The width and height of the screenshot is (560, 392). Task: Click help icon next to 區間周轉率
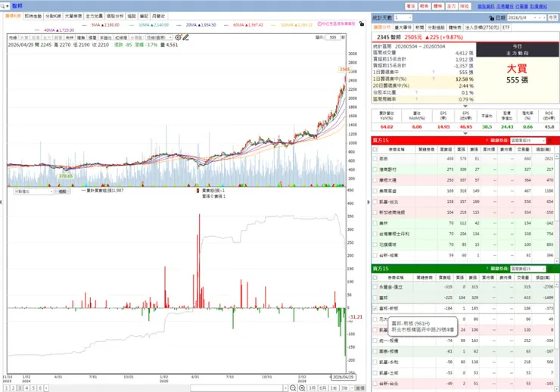coord(416,99)
